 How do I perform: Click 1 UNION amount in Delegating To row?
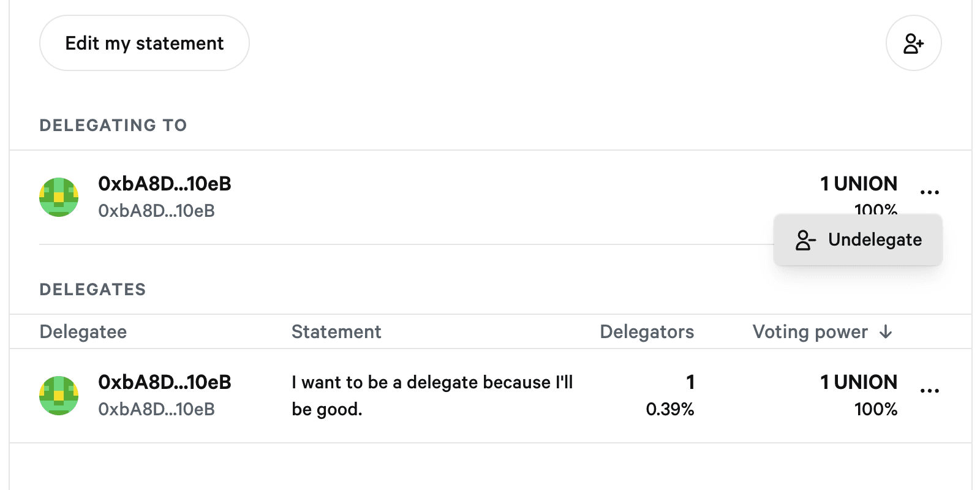tap(859, 184)
